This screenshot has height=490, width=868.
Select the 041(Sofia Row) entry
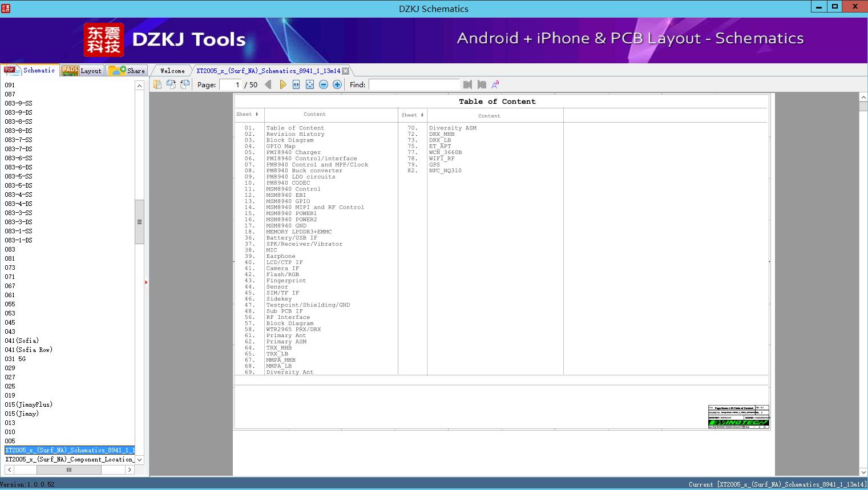coord(29,350)
